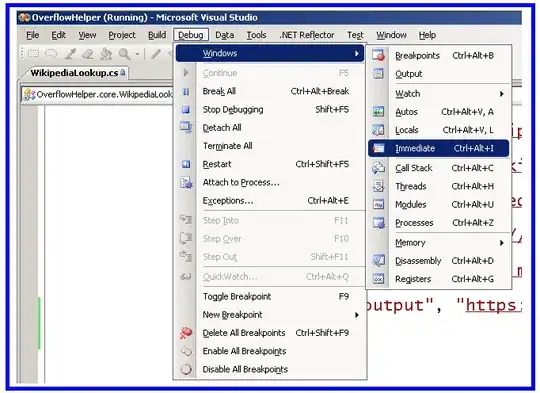Select Break All in Debug menu
The height and width of the screenshot is (393, 540).
coord(270,91)
